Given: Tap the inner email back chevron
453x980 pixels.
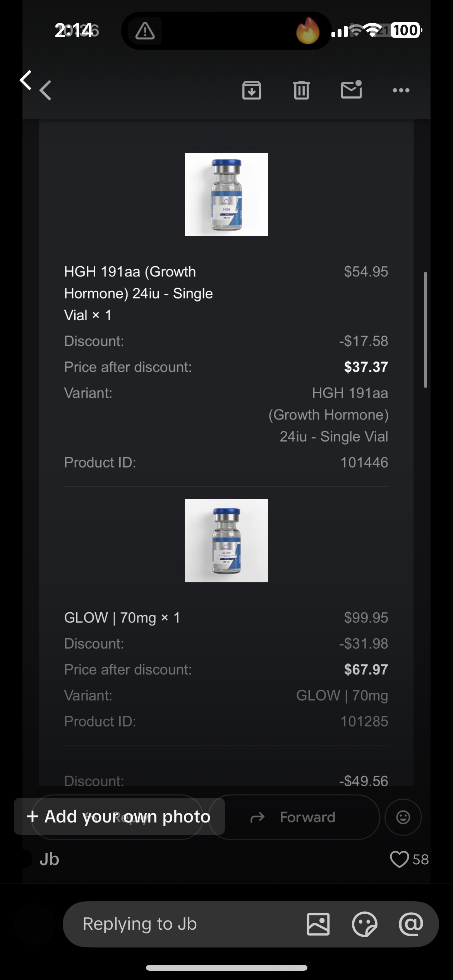Looking at the screenshot, I should (x=46, y=91).
